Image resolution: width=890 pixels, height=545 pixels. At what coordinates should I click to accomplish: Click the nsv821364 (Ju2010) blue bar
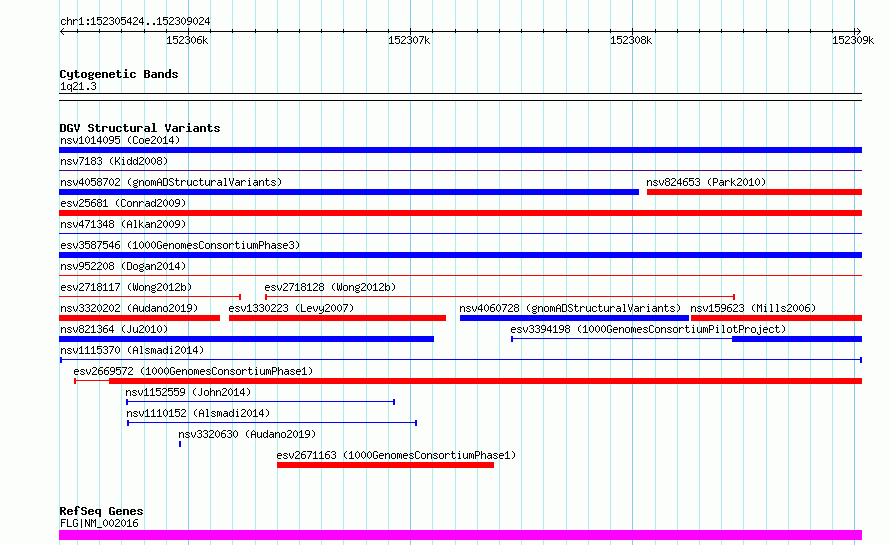246,339
